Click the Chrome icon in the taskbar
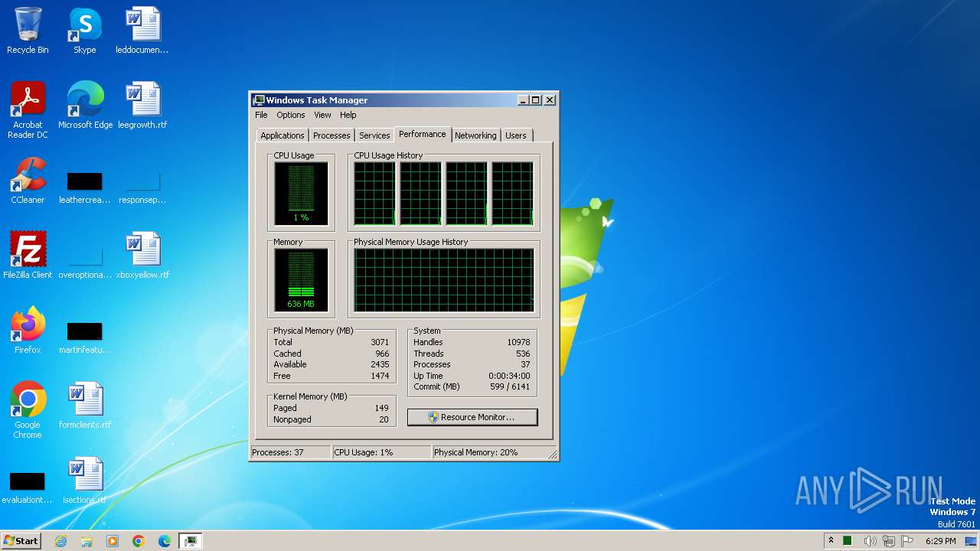 pyautogui.click(x=139, y=541)
